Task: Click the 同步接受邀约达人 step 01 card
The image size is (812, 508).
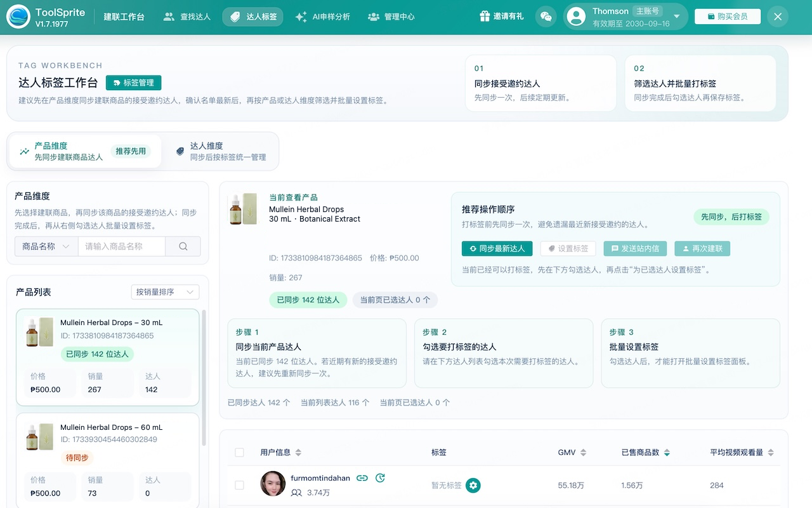Action: pyautogui.click(x=541, y=83)
